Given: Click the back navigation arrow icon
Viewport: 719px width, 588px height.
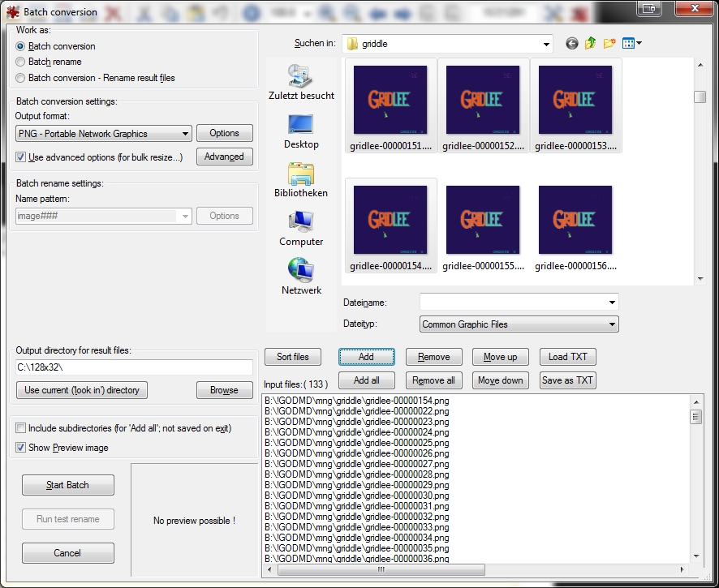Looking at the screenshot, I should pos(572,44).
